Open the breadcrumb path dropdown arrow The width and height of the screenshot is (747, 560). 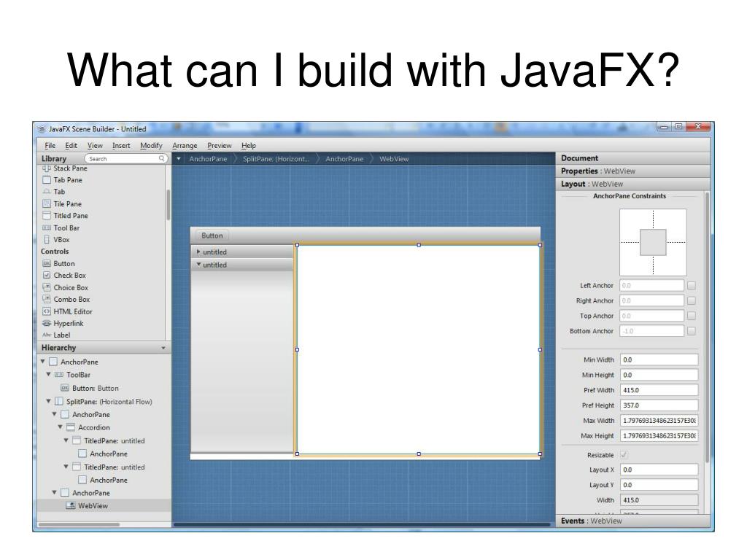[x=179, y=158]
